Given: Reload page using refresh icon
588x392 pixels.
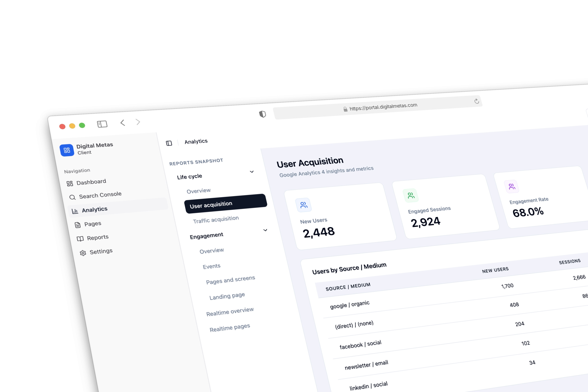Looking at the screenshot, I should 477,101.
